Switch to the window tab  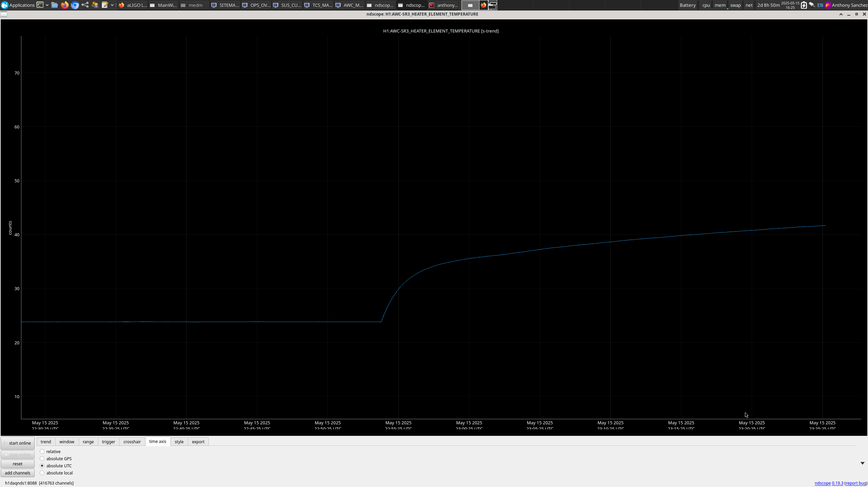67,442
